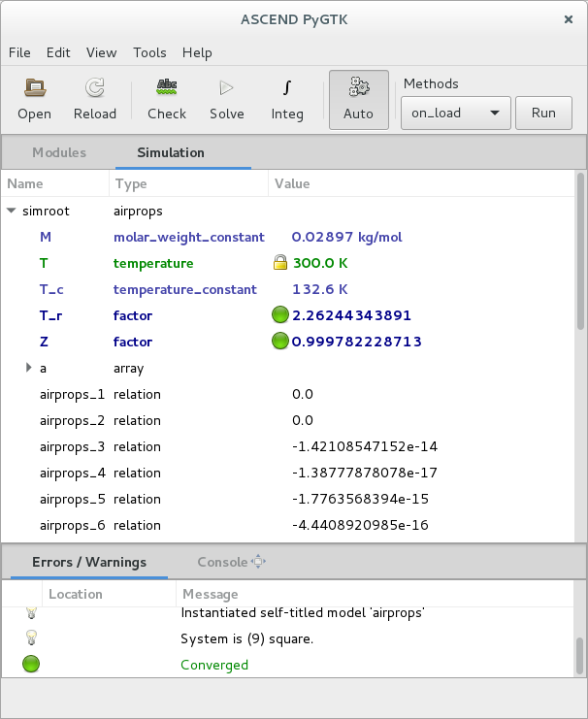
Task: Click green status icon for Z
Action: pyautogui.click(x=280, y=342)
